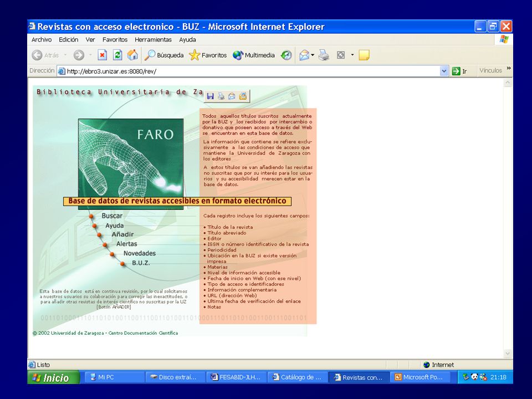Stop loading the page with the red X icon

102,55
